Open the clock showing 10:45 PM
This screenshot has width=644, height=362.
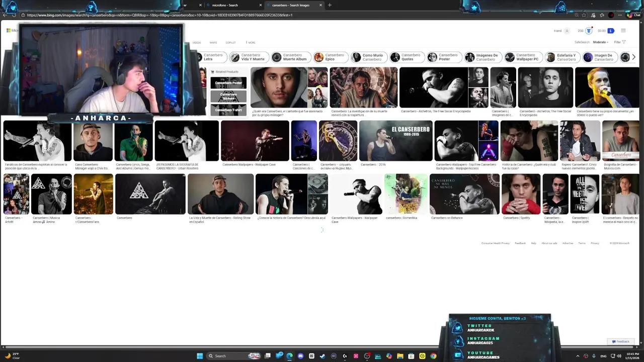(632, 356)
